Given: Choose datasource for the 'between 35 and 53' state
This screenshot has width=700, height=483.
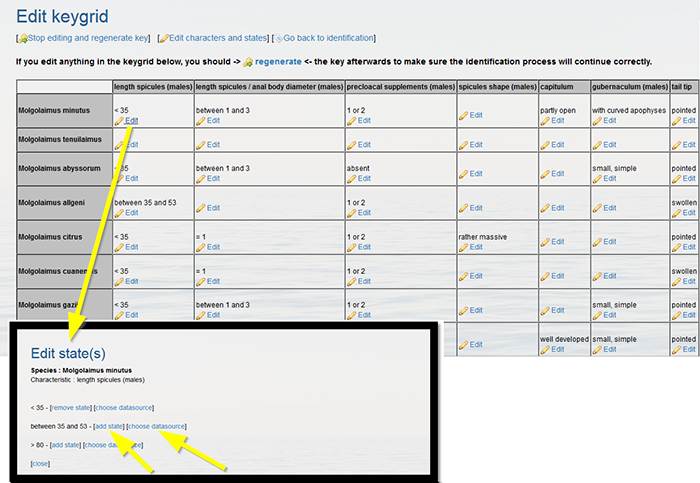Looking at the screenshot, I should click(x=157, y=426).
